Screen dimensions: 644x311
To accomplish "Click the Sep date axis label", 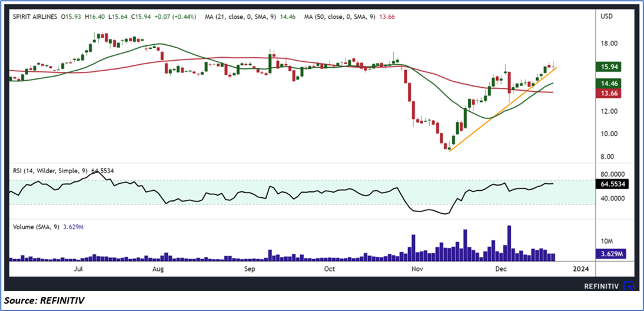I will [x=250, y=269].
